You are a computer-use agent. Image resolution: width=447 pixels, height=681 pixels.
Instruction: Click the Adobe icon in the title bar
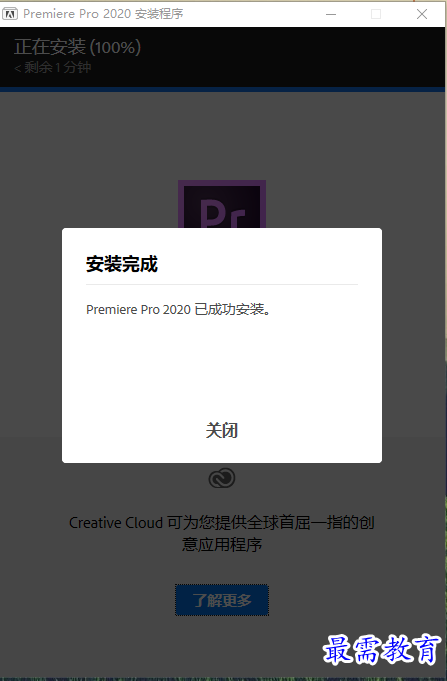10,14
